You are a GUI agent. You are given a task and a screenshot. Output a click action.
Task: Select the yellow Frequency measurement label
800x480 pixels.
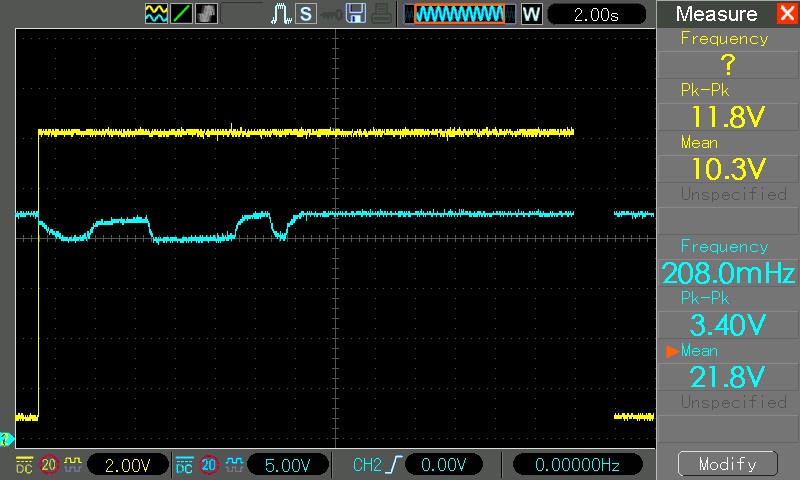[724, 38]
